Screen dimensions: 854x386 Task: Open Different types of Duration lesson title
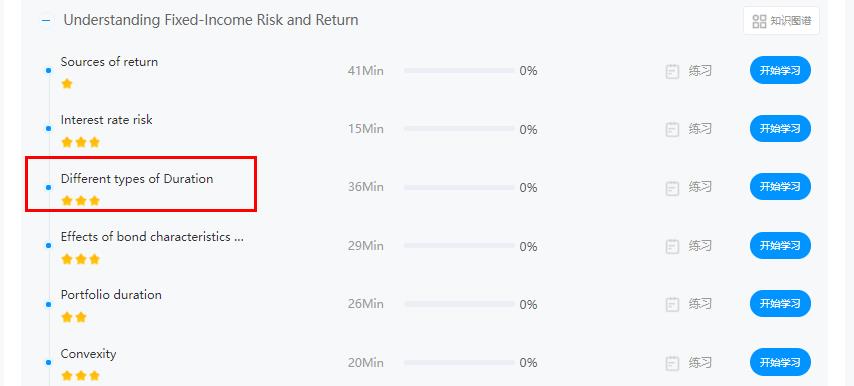[x=137, y=179]
